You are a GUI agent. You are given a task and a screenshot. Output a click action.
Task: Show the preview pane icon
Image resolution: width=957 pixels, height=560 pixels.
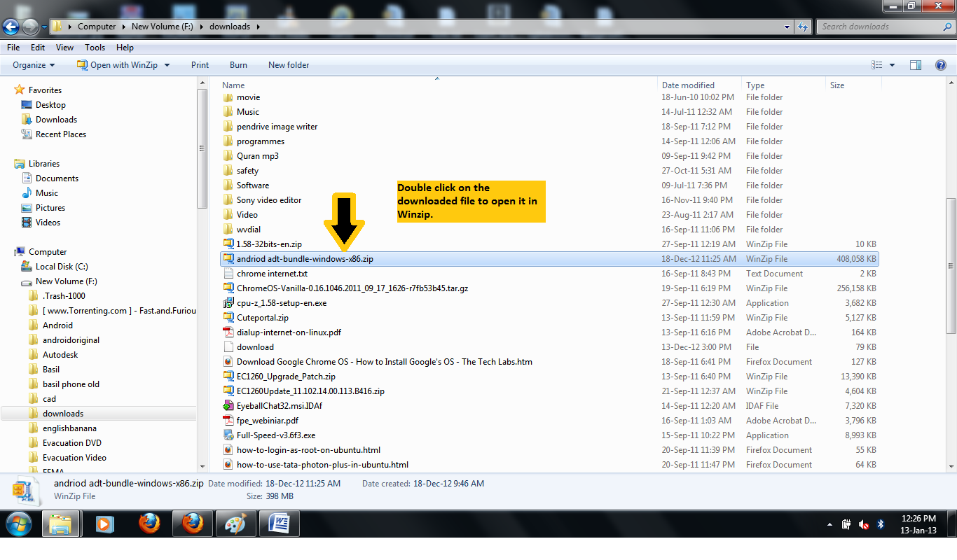916,65
